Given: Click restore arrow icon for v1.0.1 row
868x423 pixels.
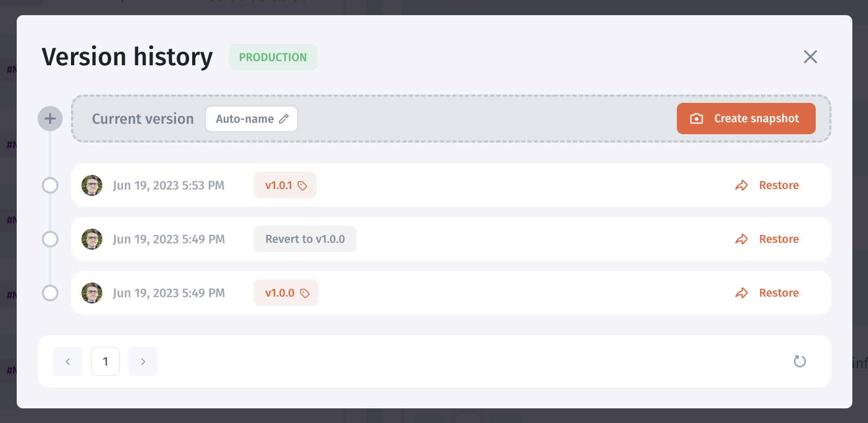Looking at the screenshot, I should (x=742, y=185).
